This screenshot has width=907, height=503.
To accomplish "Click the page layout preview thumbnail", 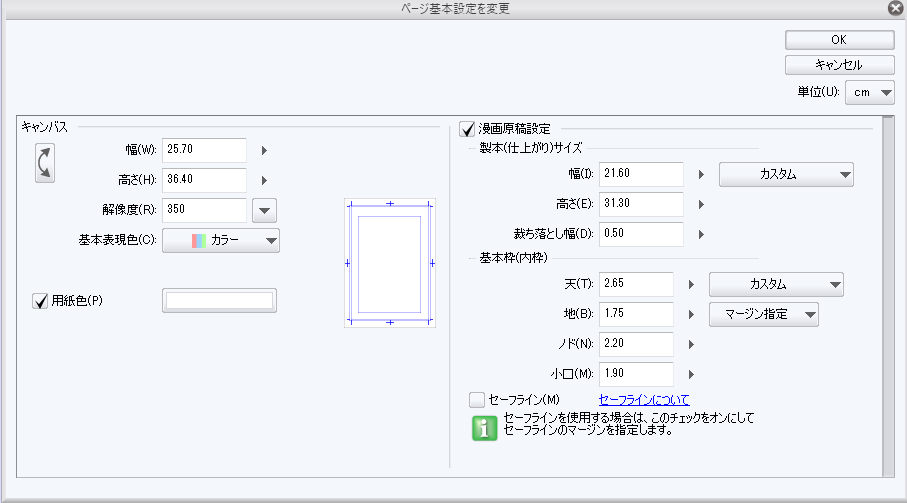I will pyautogui.click(x=389, y=262).
